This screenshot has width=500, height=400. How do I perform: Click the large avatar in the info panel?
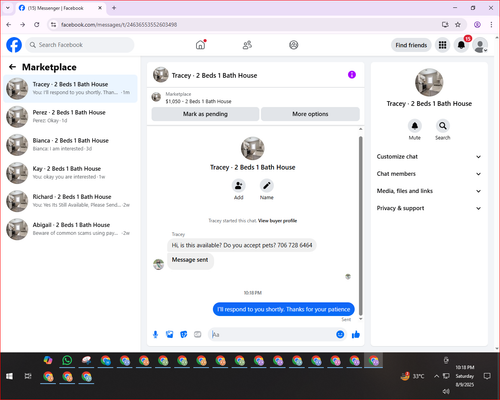click(x=429, y=82)
